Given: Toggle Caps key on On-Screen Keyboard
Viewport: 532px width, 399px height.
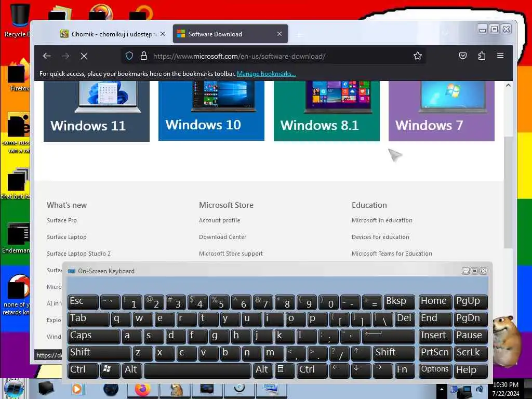Looking at the screenshot, I should [x=94, y=336].
